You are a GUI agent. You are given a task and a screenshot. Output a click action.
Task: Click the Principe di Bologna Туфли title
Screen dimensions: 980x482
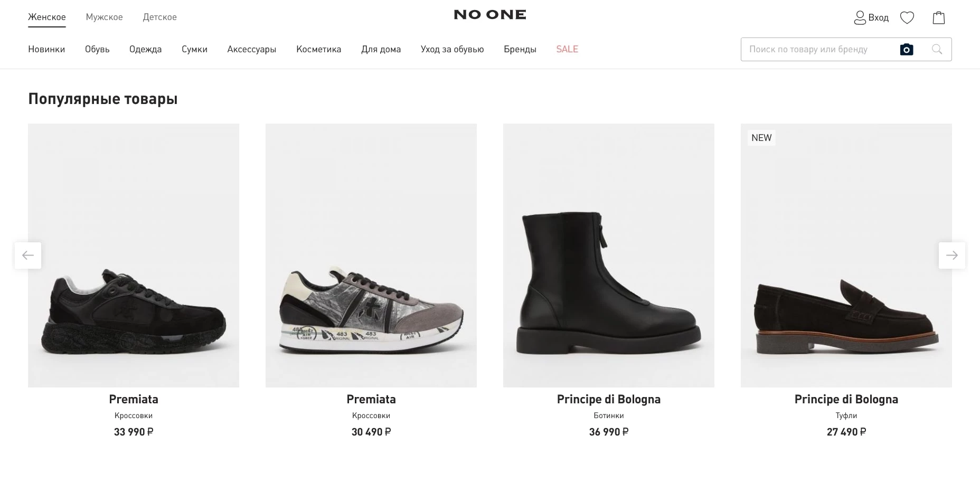(x=846, y=400)
